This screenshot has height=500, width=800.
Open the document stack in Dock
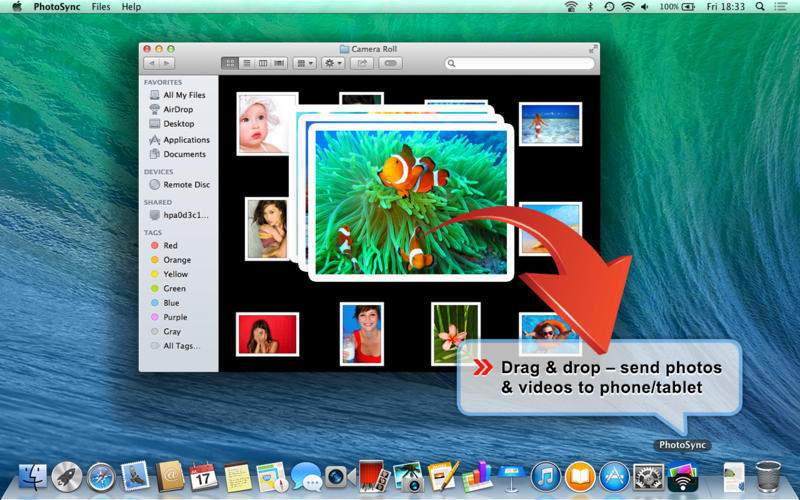(x=734, y=477)
